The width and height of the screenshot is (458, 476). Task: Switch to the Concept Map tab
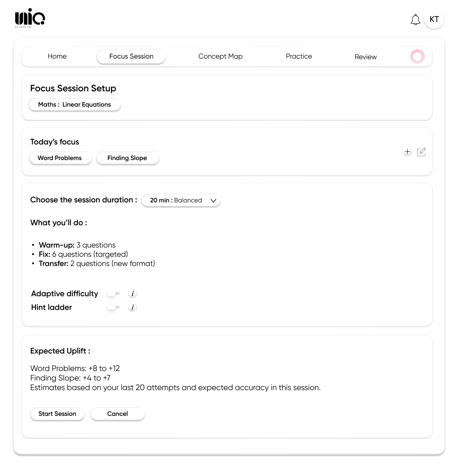click(220, 56)
